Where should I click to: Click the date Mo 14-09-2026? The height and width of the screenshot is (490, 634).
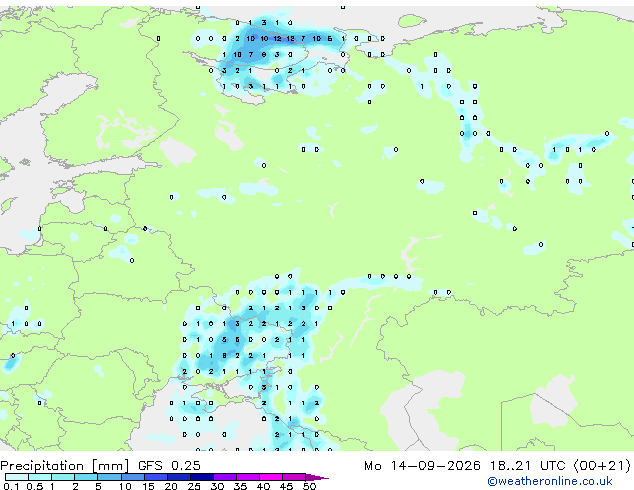(423, 466)
